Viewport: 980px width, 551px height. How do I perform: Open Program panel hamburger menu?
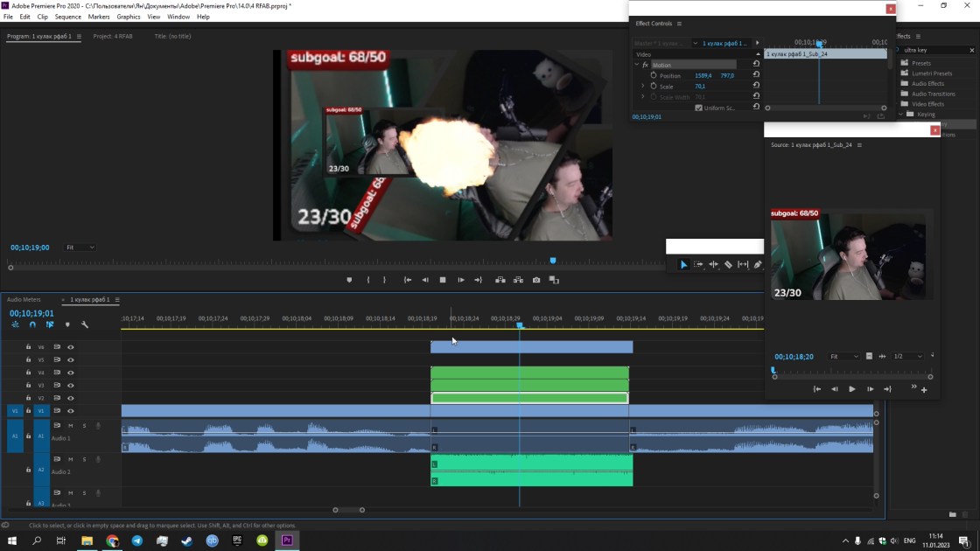click(79, 36)
